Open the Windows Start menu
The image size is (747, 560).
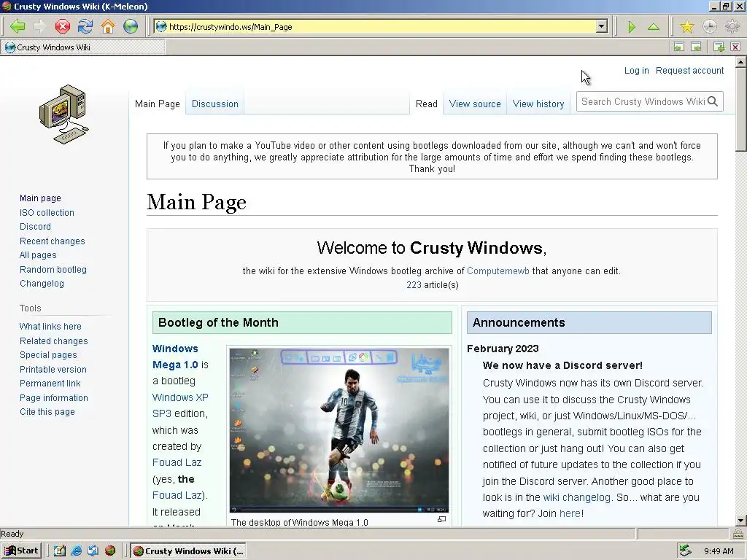(21, 551)
